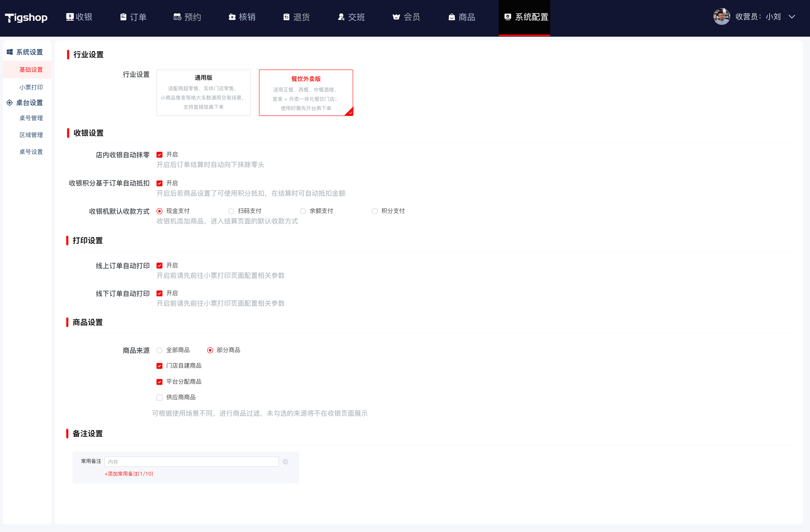Open the 会员 tab

pos(406,17)
